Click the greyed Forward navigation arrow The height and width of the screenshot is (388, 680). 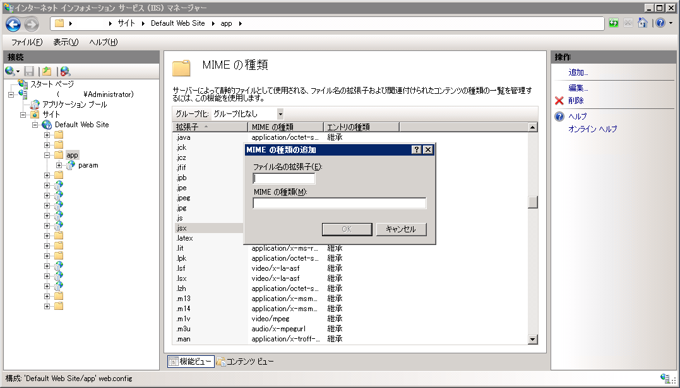click(31, 24)
